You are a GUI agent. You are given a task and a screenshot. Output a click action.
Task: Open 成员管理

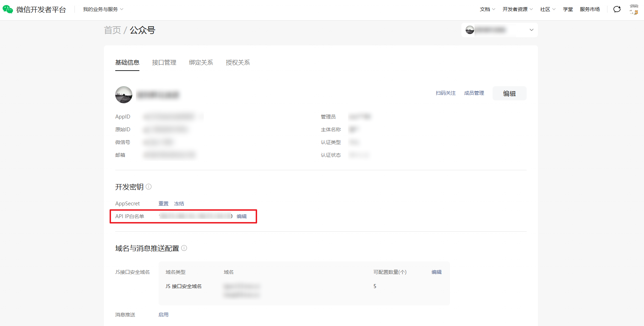(474, 93)
